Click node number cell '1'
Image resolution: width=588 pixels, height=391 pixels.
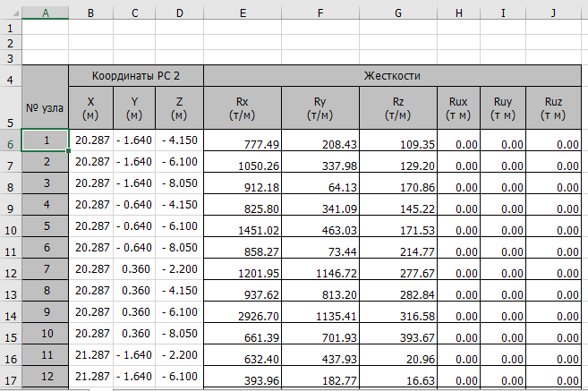point(46,140)
